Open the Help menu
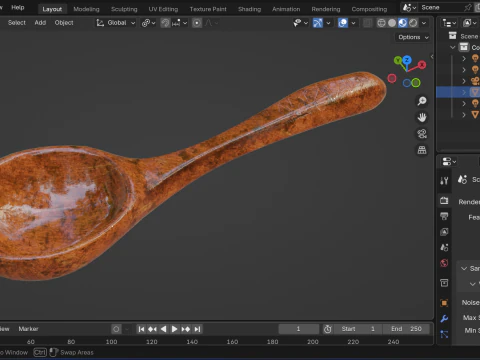Viewport: 480px width, 360px height. click(x=18, y=7)
